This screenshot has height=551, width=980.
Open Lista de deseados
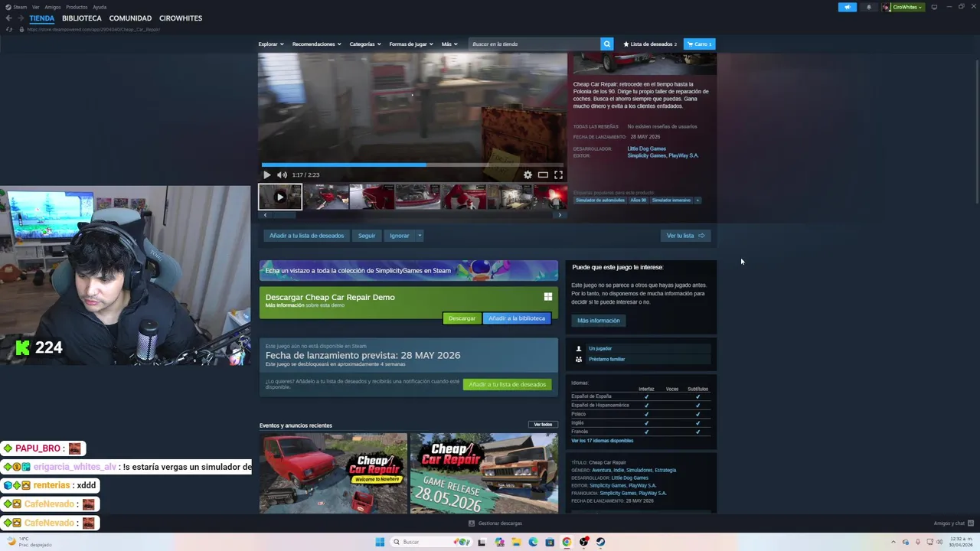pos(650,44)
